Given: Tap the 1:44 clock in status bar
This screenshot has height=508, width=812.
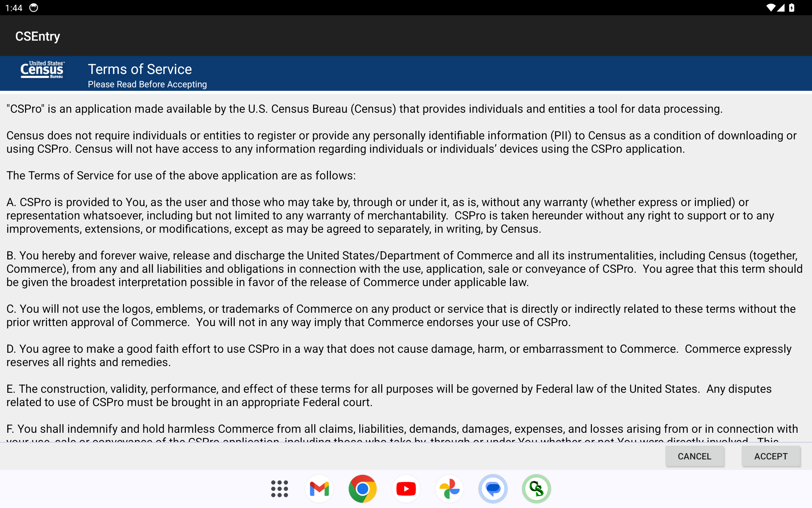Looking at the screenshot, I should click(14, 8).
